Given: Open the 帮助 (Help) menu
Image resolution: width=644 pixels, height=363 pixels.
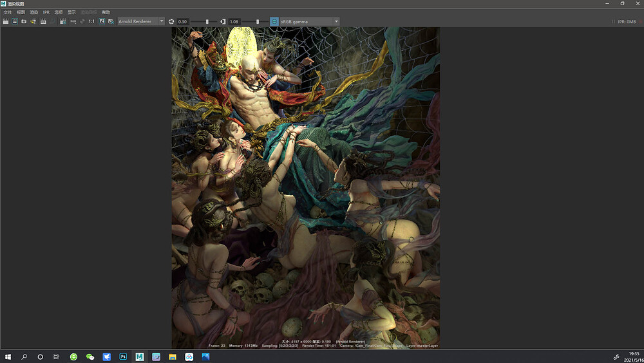Looking at the screenshot, I should [106, 12].
